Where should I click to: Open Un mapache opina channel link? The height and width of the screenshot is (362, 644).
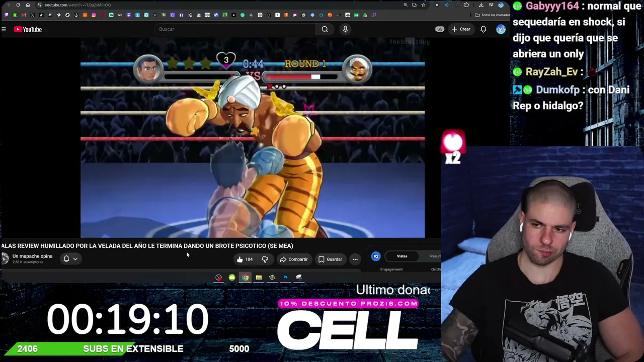(x=32, y=256)
